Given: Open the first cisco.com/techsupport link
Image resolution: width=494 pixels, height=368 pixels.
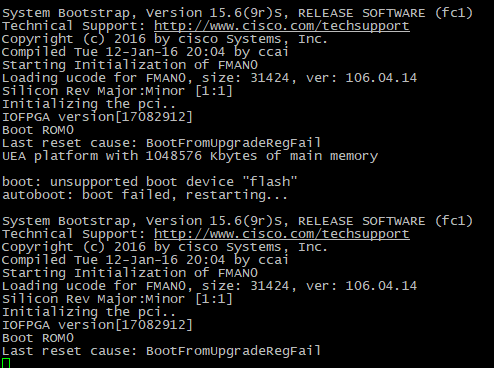Looking at the screenshot, I should pyautogui.click(x=282, y=26).
